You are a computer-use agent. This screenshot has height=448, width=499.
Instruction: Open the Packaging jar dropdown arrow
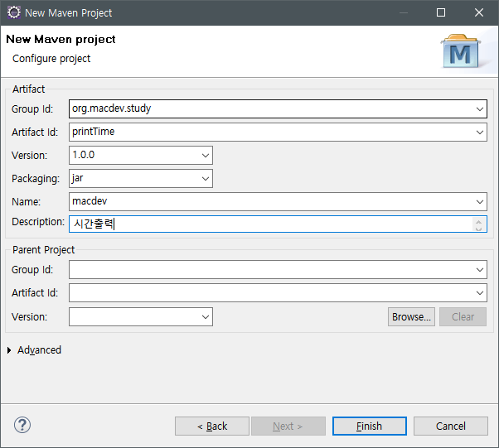point(206,179)
